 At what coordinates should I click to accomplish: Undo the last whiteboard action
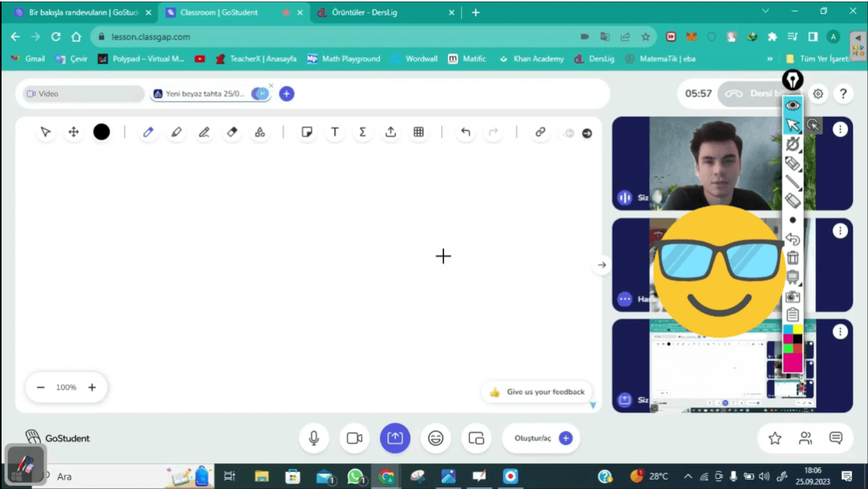466,132
